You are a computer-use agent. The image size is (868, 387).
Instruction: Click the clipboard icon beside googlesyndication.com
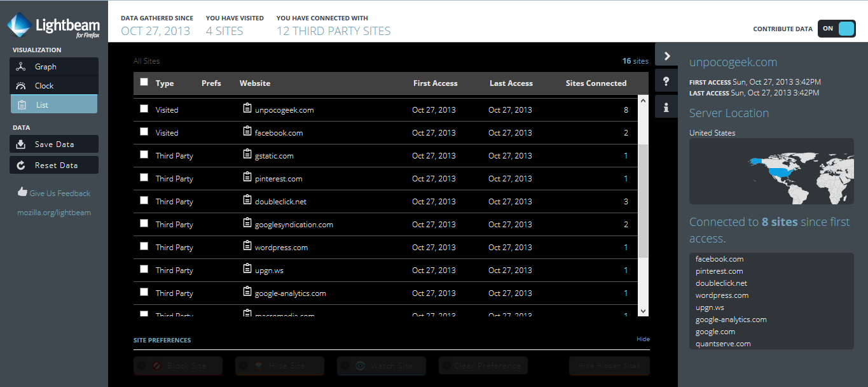pyautogui.click(x=247, y=223)
